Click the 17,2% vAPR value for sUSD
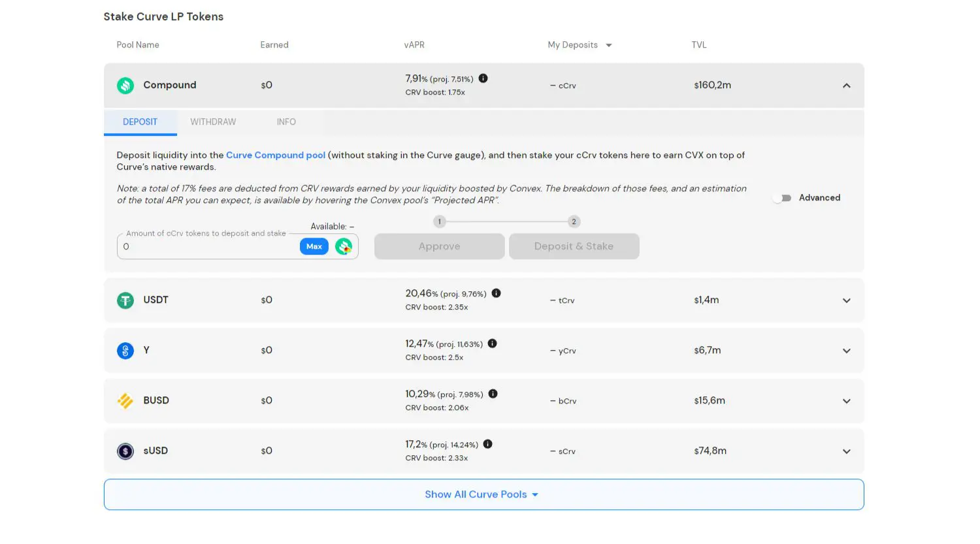Viewport: 980px width, 544px height. tap(416, 445)
